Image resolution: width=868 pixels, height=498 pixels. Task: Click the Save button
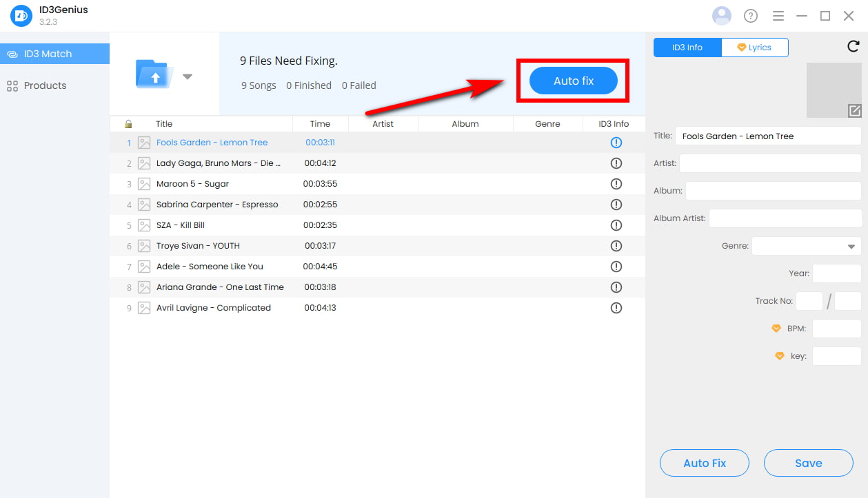click(x=808, y=463)
